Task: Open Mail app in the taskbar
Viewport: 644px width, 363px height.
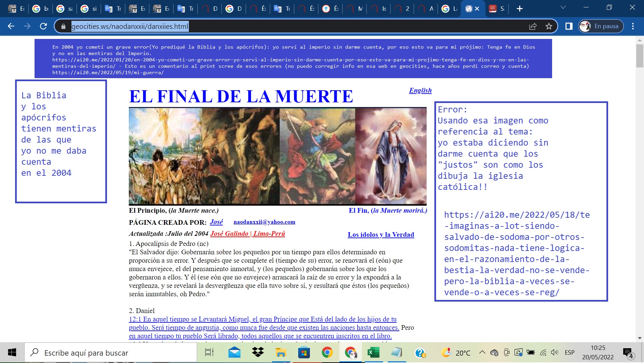Action: [x=234, y=353]
